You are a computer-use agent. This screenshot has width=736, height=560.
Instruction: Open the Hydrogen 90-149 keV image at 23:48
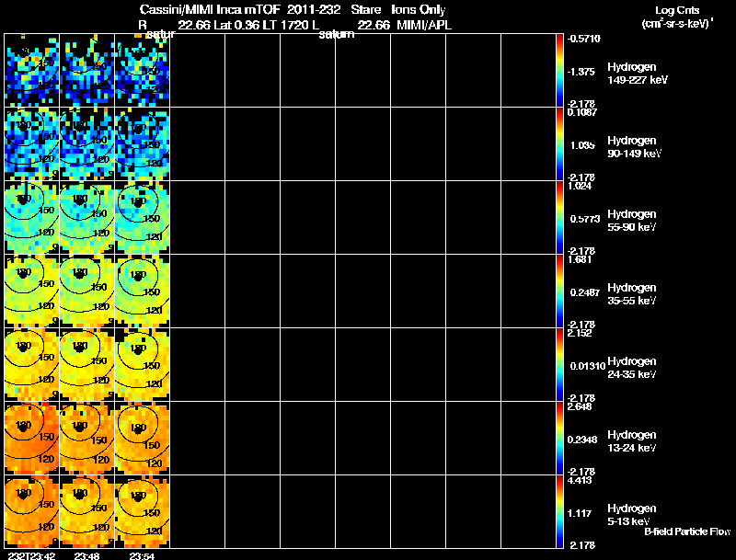[x=87, y=144]
